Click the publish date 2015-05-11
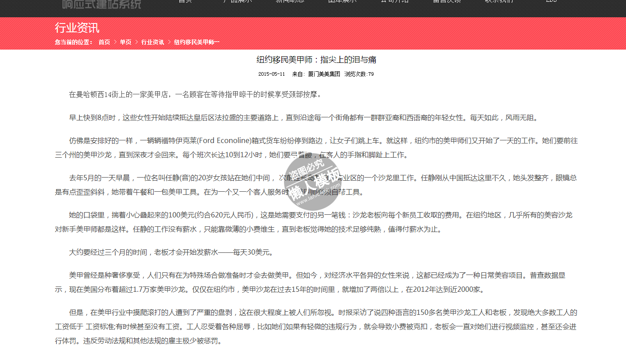Image resolution: width=626 pixels, height=364 pixels. 272,74
